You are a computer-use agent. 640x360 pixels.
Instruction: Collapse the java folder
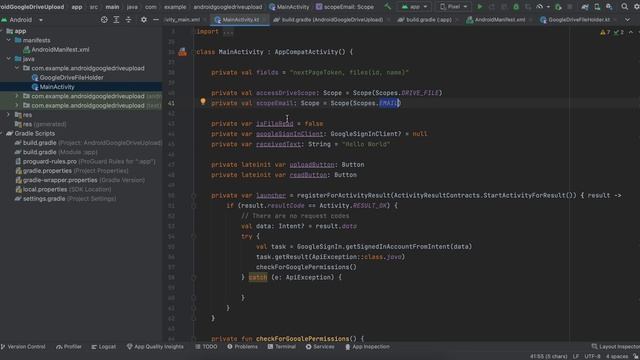[x=9, y=59]
